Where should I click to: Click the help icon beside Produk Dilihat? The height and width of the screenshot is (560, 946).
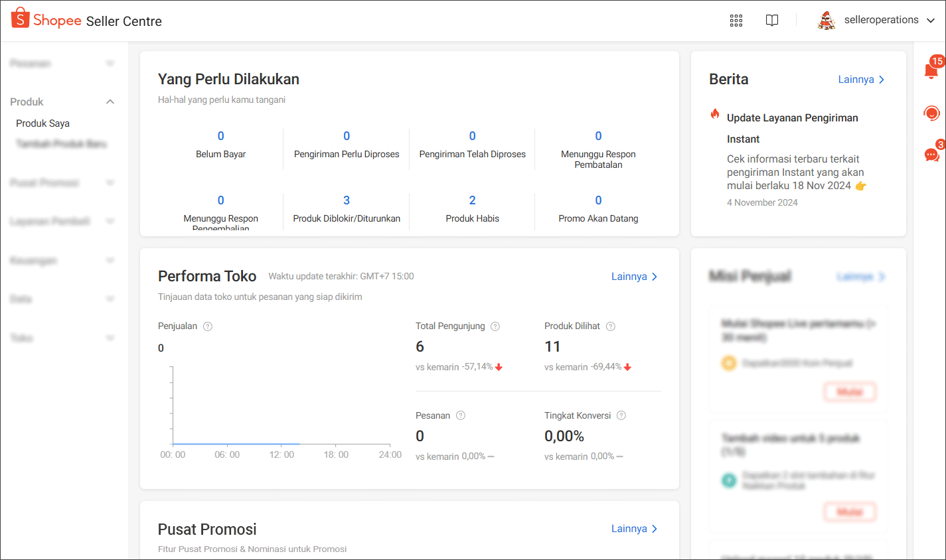pos(611,326)
